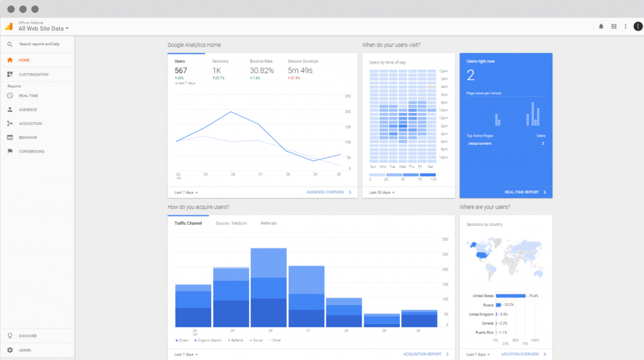Open the three-dot more options menu

point(626,26)
